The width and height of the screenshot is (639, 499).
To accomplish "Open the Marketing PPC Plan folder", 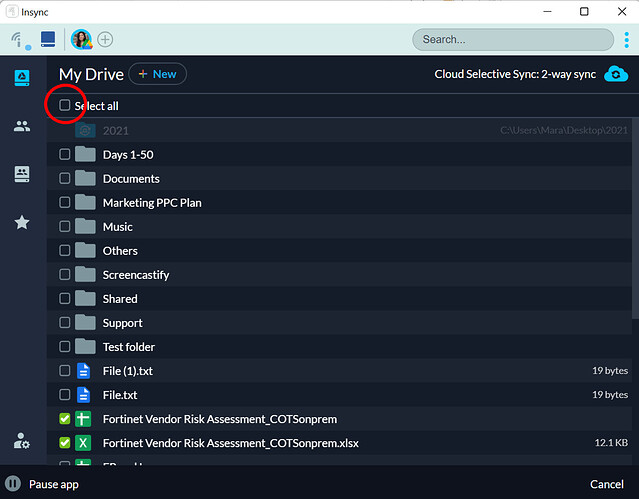I will pyautogui.click(x=151, y=203).
